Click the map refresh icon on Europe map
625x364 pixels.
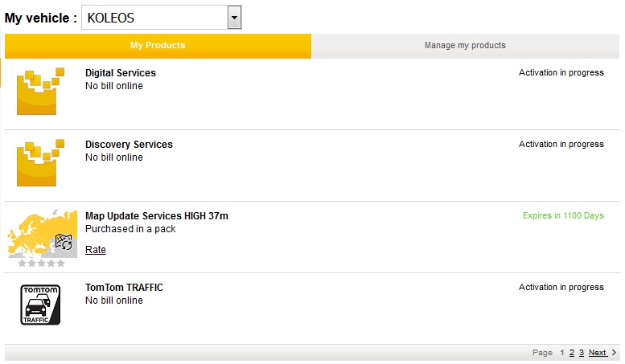click(x=64, y=242)
